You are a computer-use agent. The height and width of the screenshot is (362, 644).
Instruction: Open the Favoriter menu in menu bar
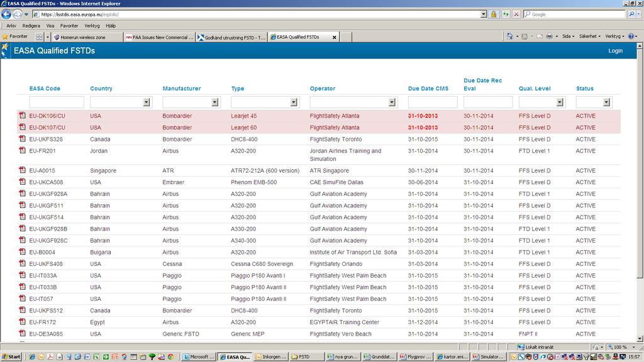pos(69,25)
